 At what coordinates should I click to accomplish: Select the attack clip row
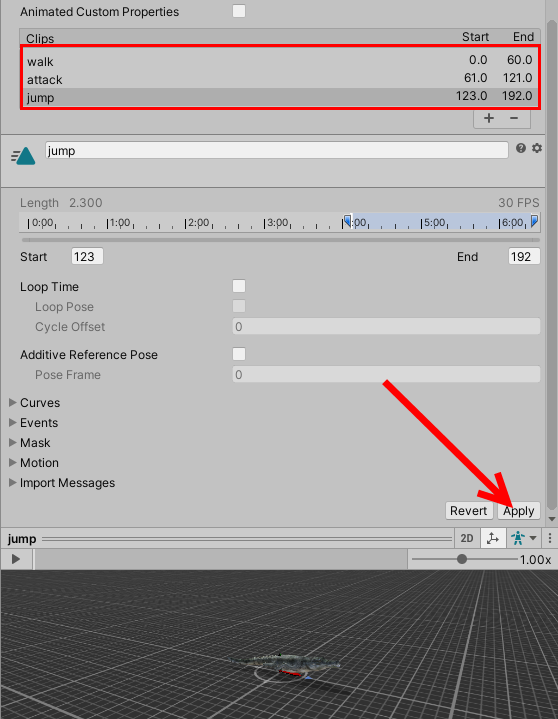coord(280,79)
